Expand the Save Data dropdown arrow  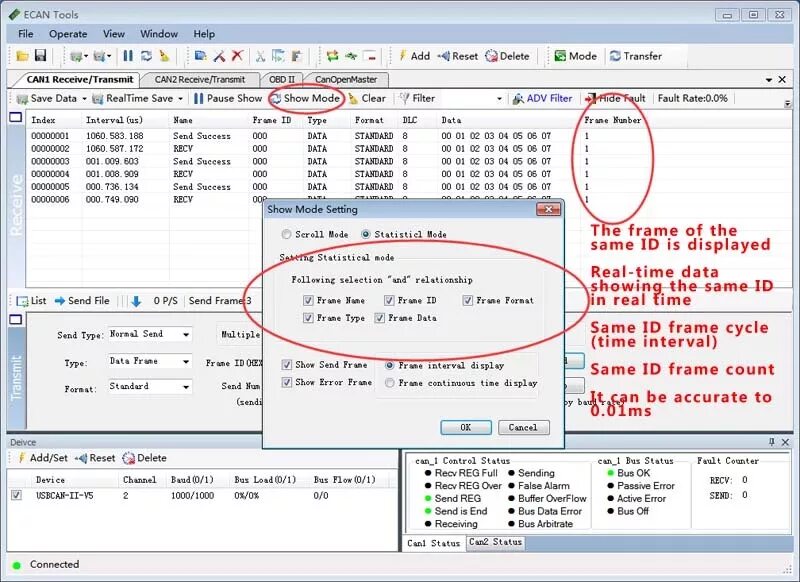point(85,98)
